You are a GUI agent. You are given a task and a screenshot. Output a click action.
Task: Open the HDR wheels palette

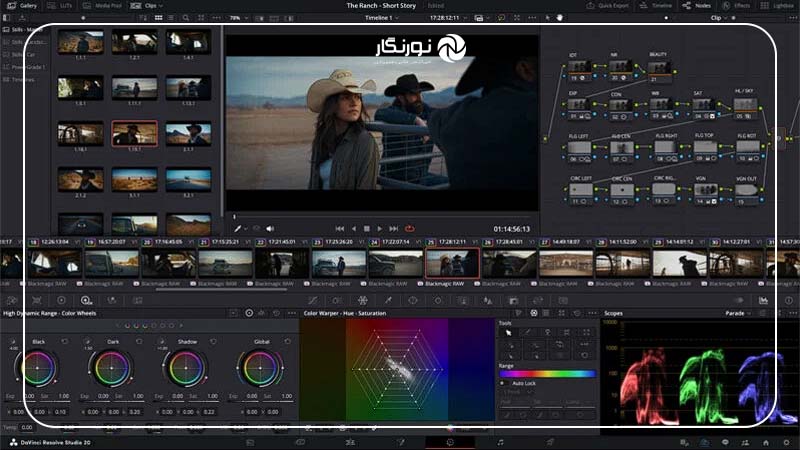point(86,301)
